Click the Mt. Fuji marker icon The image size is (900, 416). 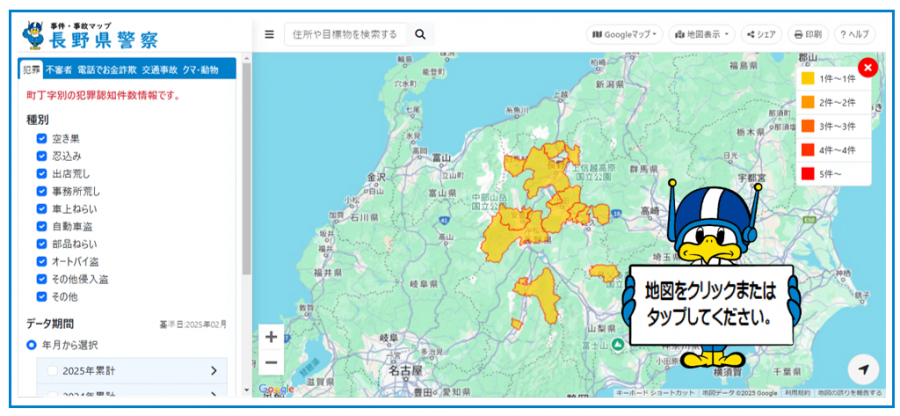point(618,345)
